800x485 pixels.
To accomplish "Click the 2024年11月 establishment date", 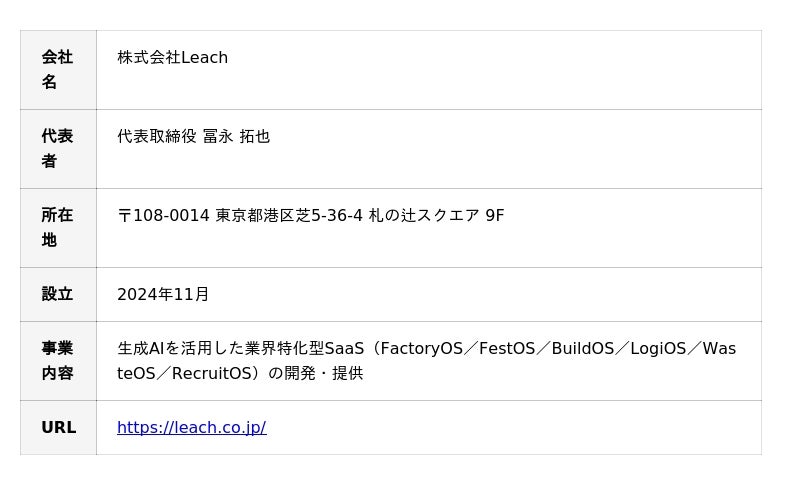I will click(163, 295).
